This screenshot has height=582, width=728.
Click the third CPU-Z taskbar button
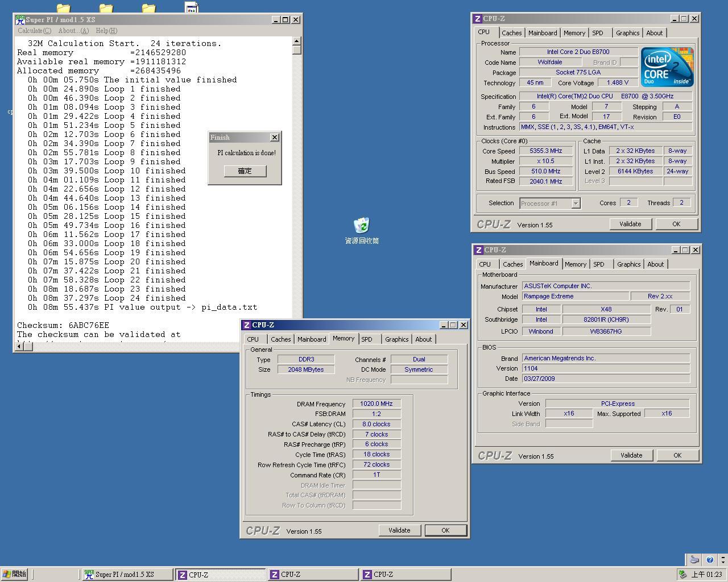(x=406, y=575)
